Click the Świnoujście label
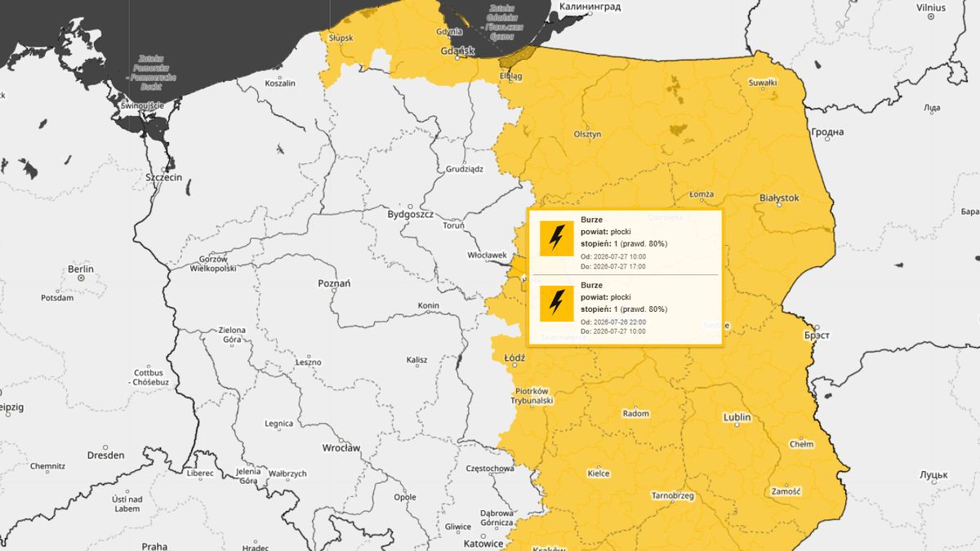The height and width of the screenshot is (551, 980). 142,106
